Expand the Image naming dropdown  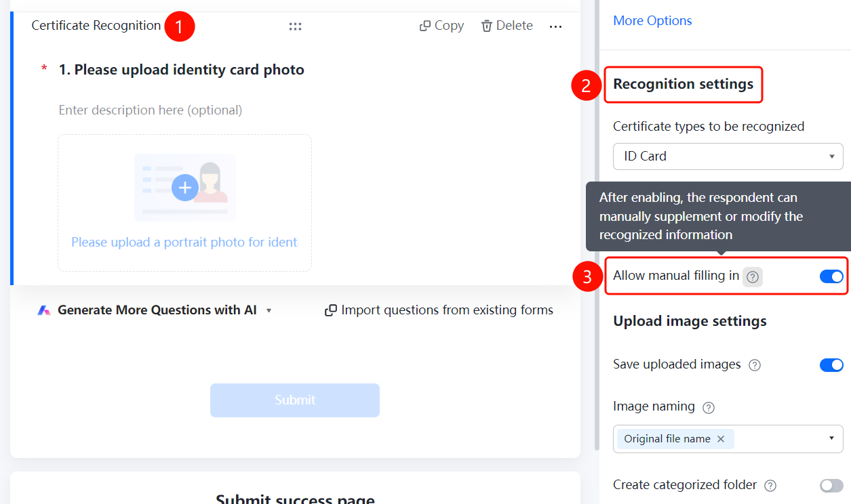click(x=728, y=439)
